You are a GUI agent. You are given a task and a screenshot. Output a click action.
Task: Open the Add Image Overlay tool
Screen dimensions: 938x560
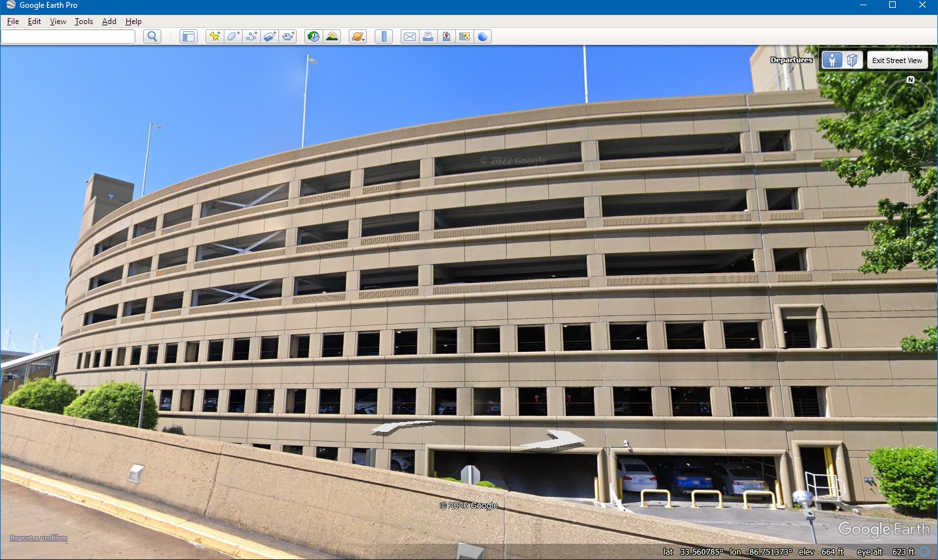pos(269,36)
